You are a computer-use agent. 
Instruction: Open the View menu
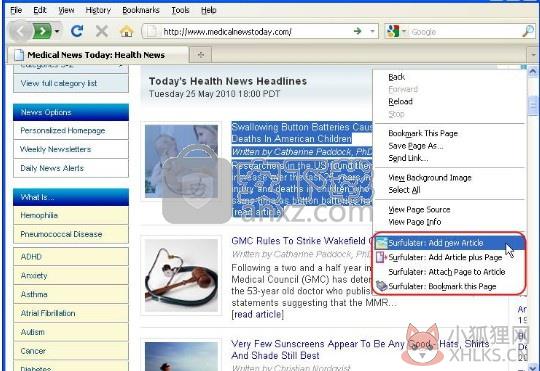click(66, 10)
